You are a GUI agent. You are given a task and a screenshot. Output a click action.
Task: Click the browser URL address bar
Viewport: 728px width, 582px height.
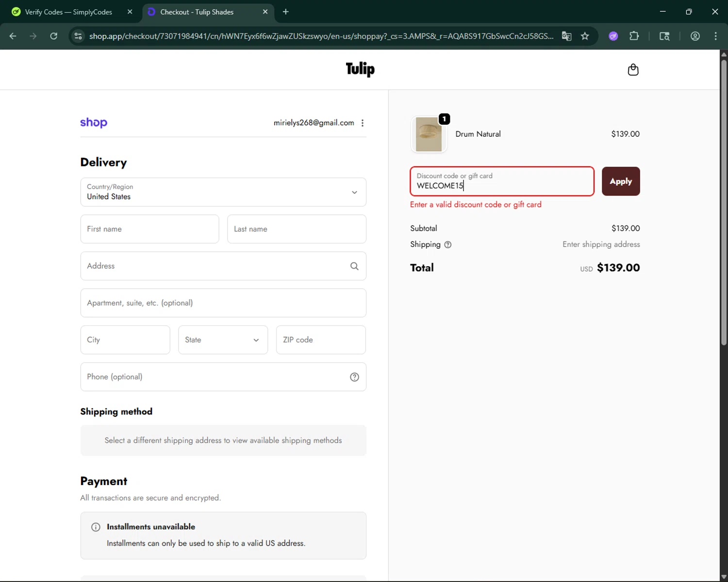click(x=321, y=36)
